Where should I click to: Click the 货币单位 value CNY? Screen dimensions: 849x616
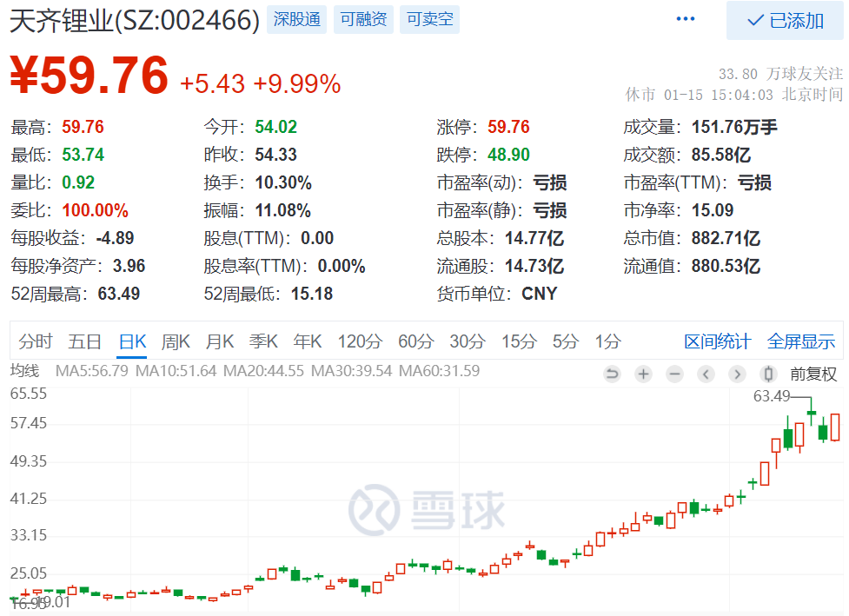tap(540, 294)
